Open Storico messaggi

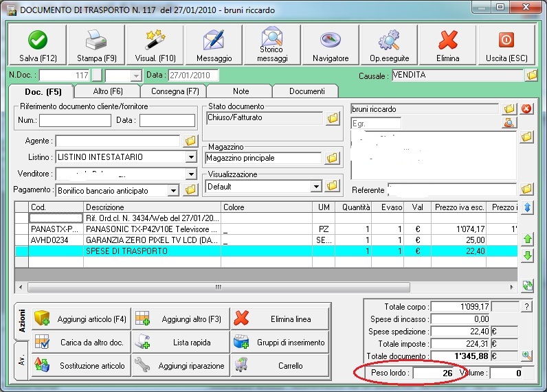pos(272,45)
